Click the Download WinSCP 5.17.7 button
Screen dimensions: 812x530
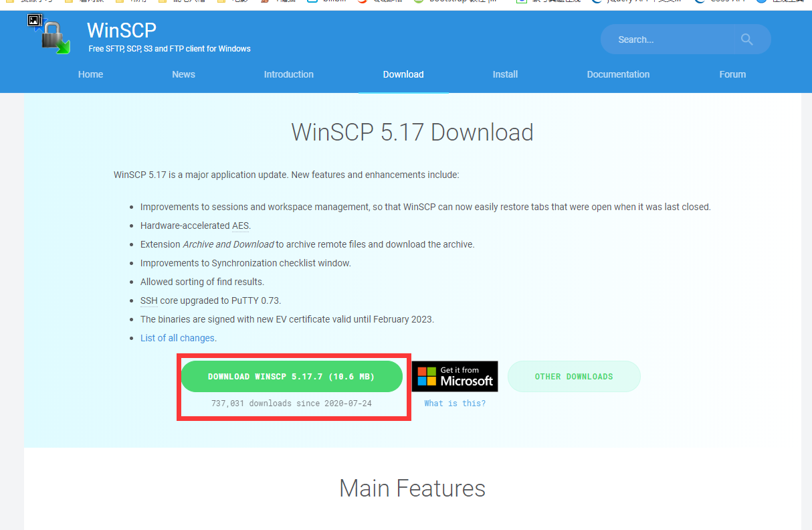292,377
